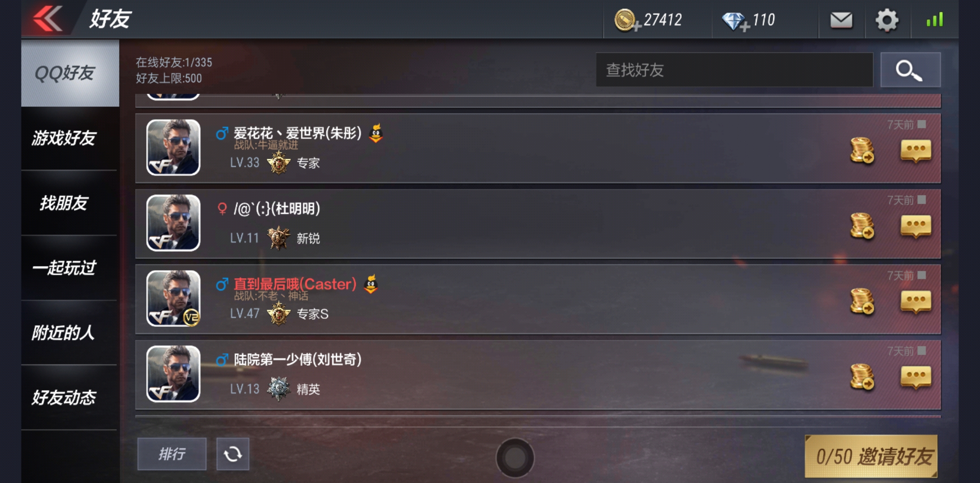980x483 pixels.
Task: Open chat bubble for 直到最后哦(Caster)
Action: point(916,302)
